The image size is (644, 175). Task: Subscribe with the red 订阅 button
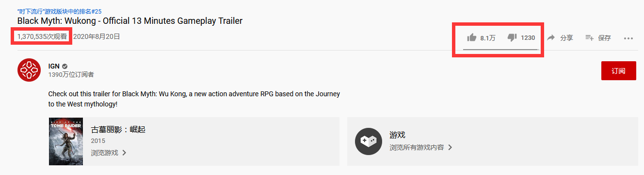pos(618,71)
